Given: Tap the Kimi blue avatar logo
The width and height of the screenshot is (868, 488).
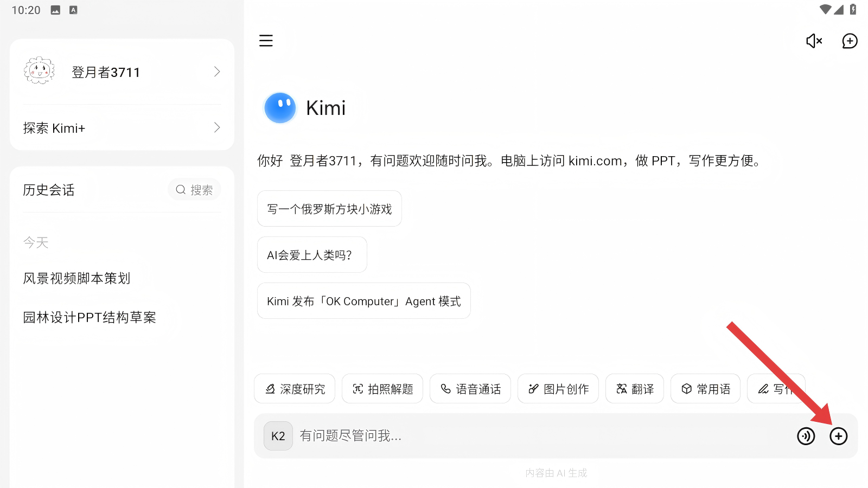Looking at the screenshot, I should point(280,108).
